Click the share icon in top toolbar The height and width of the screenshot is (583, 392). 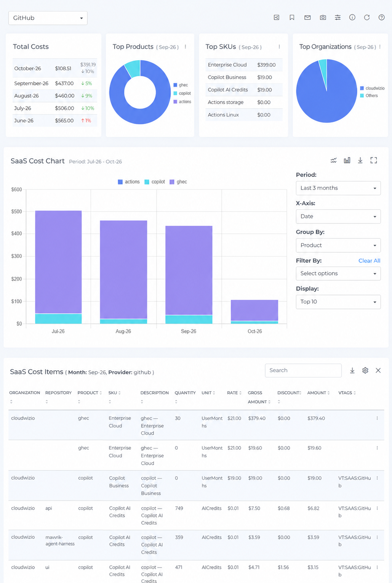click(277, 18)
